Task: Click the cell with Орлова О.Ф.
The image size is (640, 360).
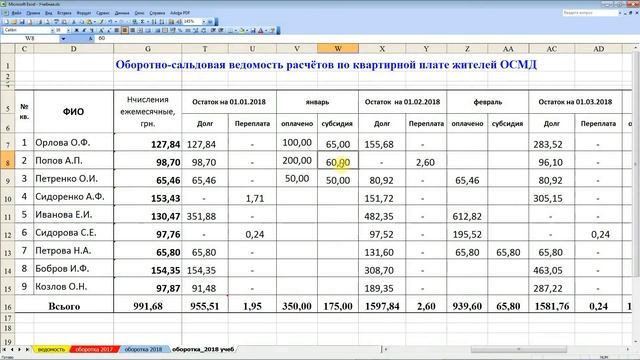Action: 73,142
